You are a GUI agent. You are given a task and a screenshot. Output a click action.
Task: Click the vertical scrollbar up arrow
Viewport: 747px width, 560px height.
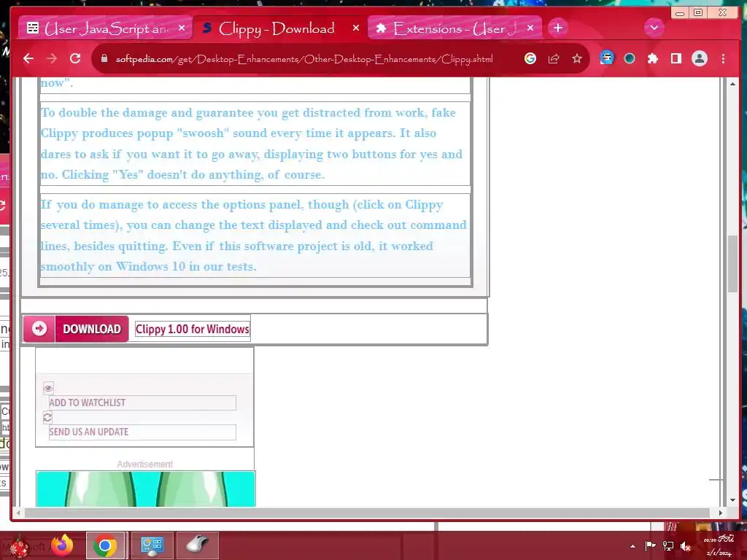pyautogui.click(x=732, y=84)
